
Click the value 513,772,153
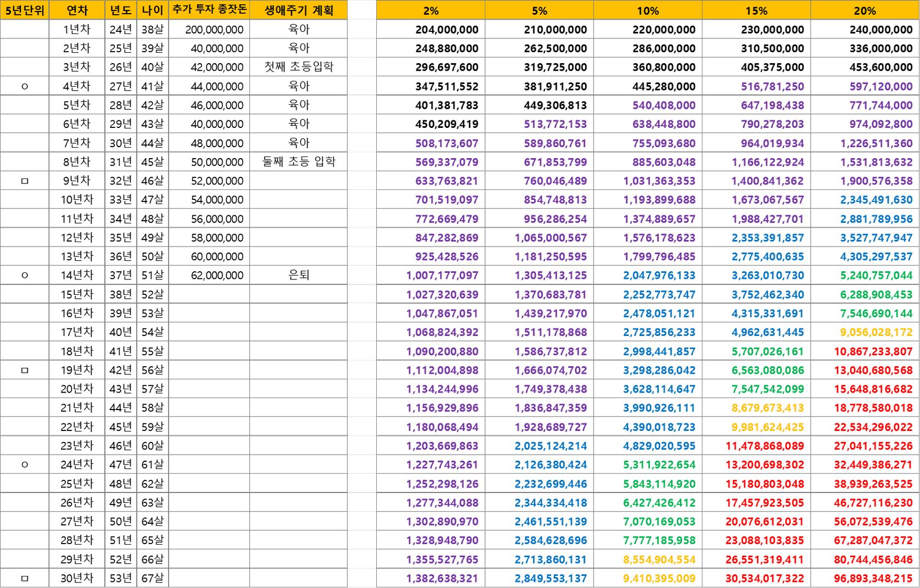tap(555, 125)
